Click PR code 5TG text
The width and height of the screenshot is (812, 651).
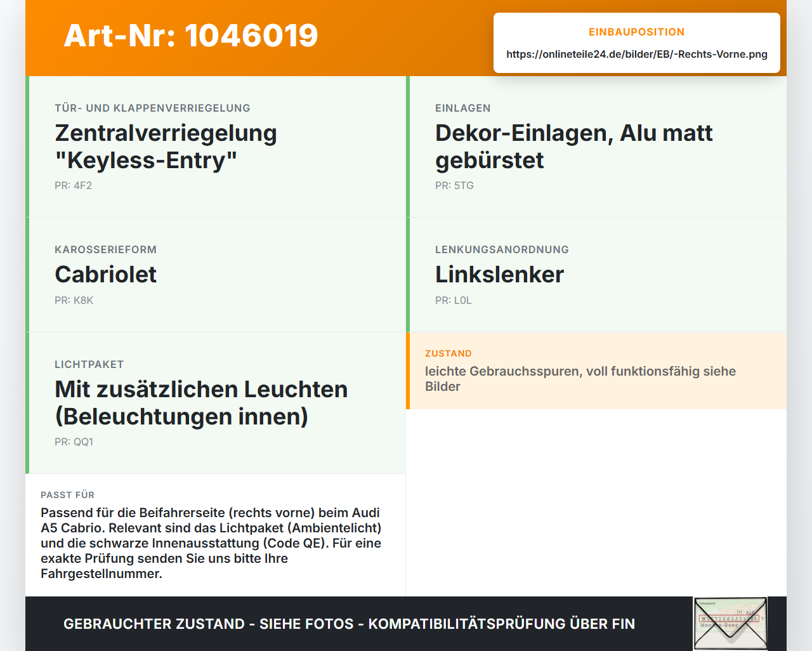(x=454, y=185)
